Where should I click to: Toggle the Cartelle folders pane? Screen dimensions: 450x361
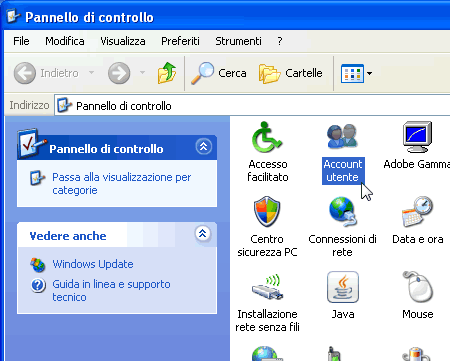click(291, 73)
